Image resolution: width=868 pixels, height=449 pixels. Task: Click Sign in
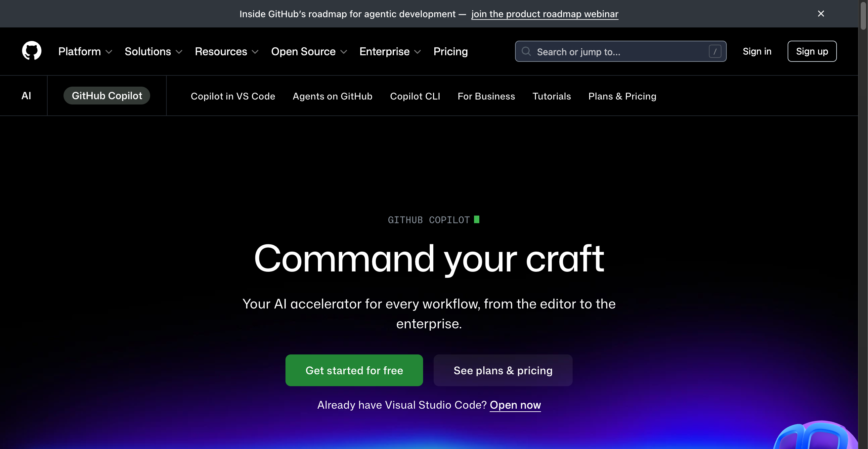tap(757, 52)
